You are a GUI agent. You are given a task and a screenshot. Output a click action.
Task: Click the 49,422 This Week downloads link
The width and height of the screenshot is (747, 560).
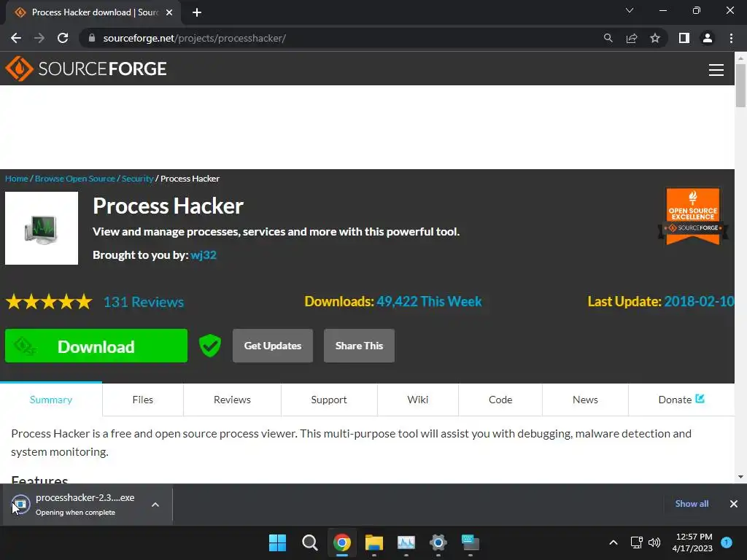[429, 301]
